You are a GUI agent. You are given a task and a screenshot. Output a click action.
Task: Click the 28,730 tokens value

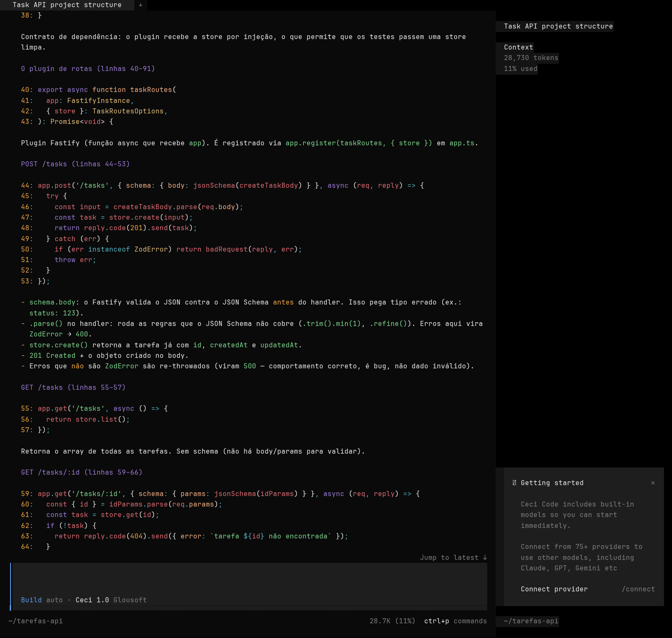click(531, 58)
